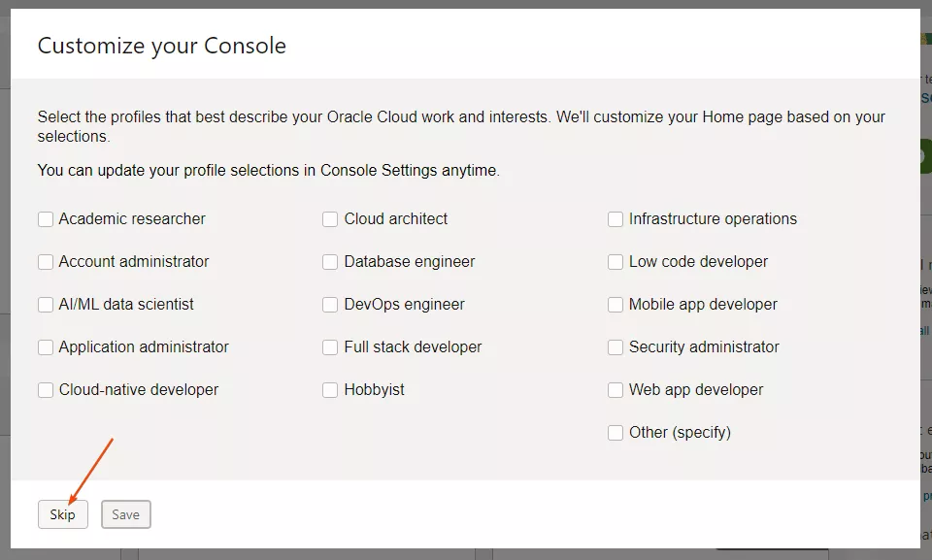Enable the AI/ML data scientist option
Screen dimensions: 932x560
tap(46, 305)
